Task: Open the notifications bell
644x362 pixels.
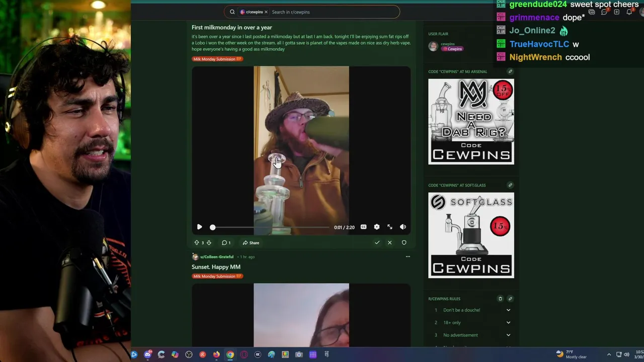Action: [629, 12]
